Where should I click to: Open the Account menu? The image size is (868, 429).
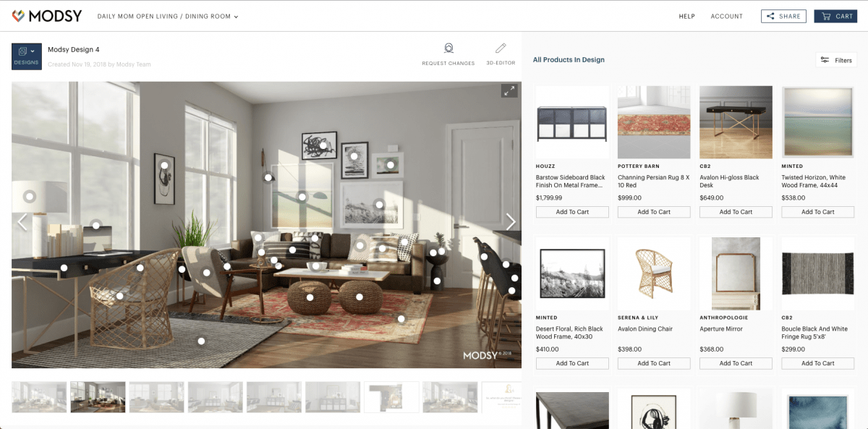[x=726, y=16]
